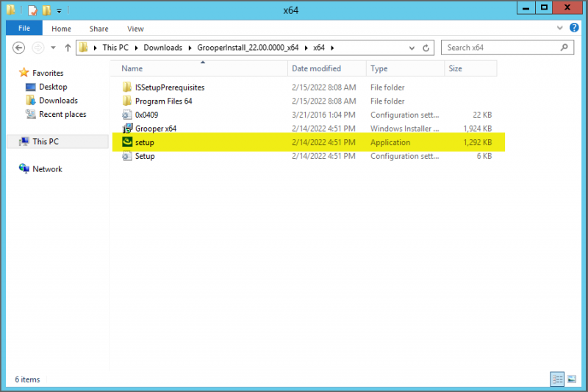The height and width of the screenshot is (392, 588).
Task: Open the File ribbon tab
Action: tap(24, 29)
